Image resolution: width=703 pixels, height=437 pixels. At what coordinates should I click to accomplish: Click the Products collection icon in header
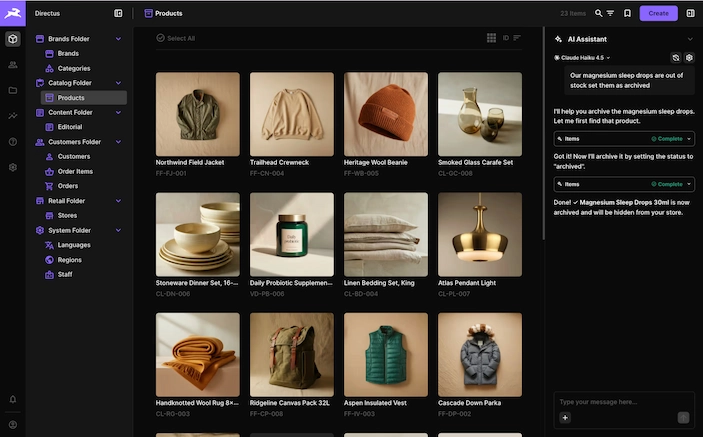148,13
